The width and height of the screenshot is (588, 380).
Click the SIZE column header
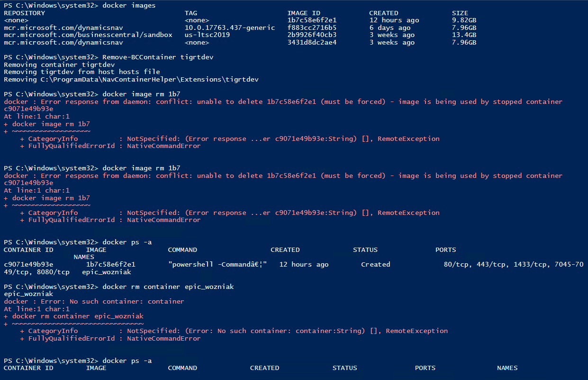click(x=460, y=13)
